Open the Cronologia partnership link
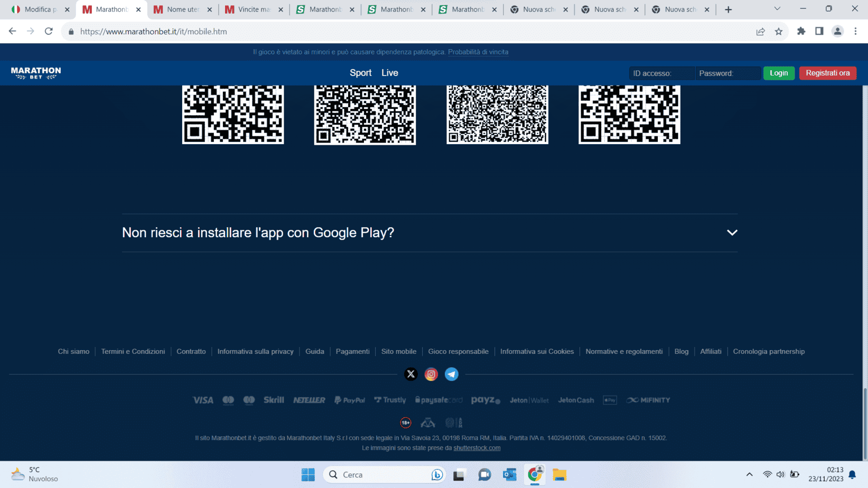Image resolution: width=868 pixels, height=488 pixels. tap(769, 351)
